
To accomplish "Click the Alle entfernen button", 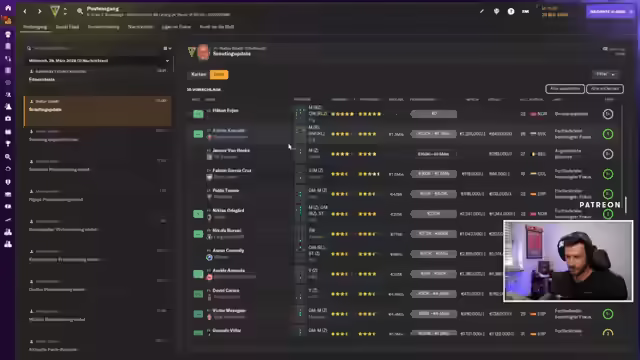I will tap(605, 89).
